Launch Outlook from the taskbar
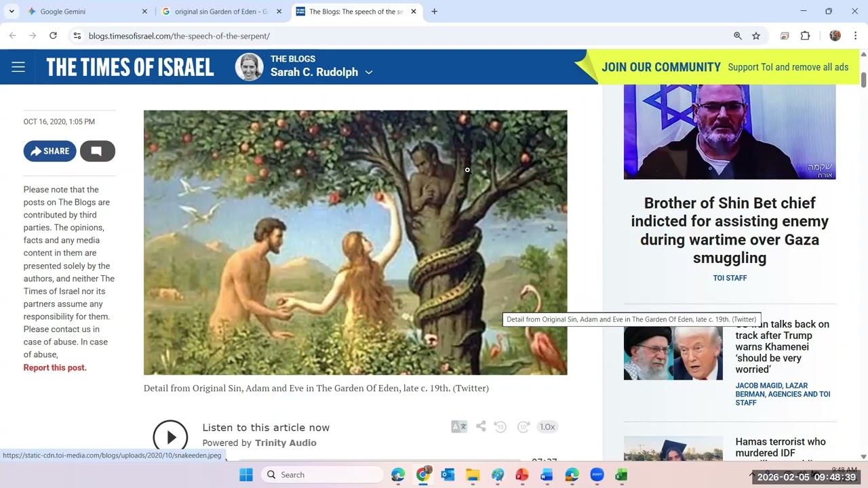This screenshot has width=868, height=488. 448,474
